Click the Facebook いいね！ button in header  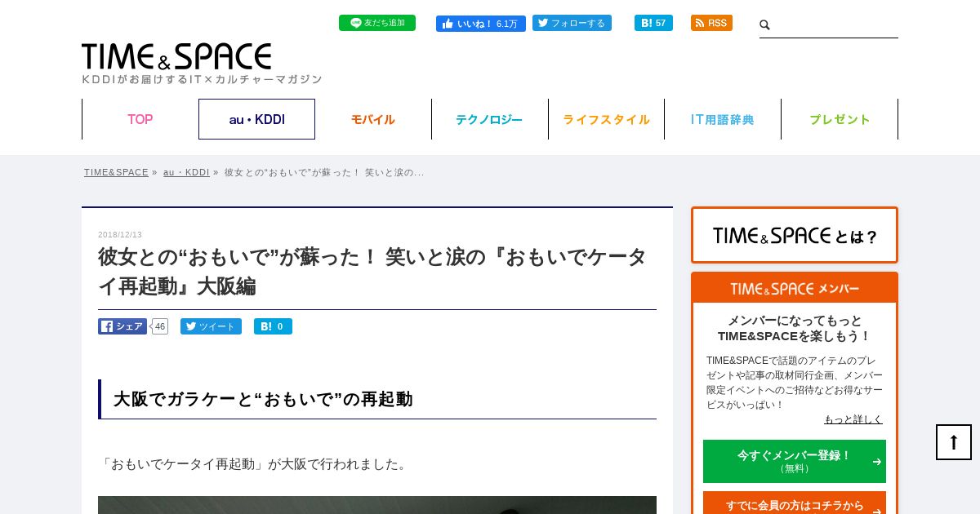point(481,24)
